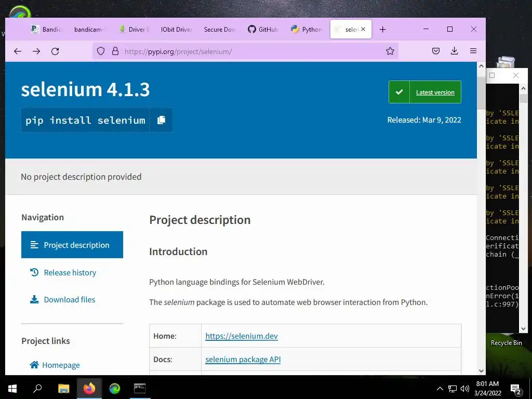Click the page scrollbar down arrow
532x399 pixels.
coord(481,371)
